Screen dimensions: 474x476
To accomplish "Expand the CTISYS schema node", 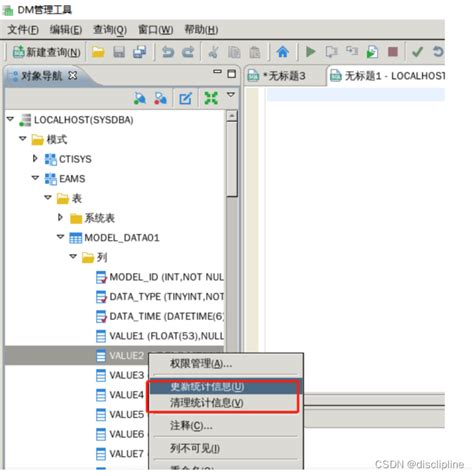I will click(x=35, y=159).
